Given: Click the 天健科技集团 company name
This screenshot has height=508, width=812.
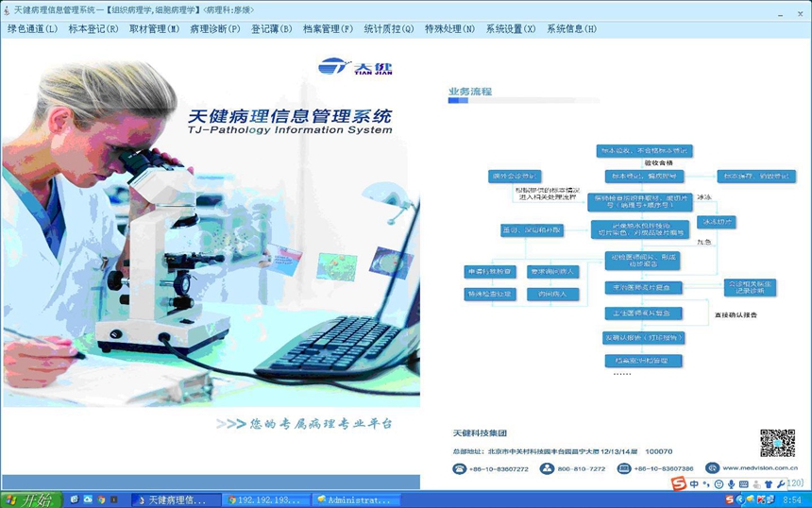Looking at the screenshot, I should 480,432.
